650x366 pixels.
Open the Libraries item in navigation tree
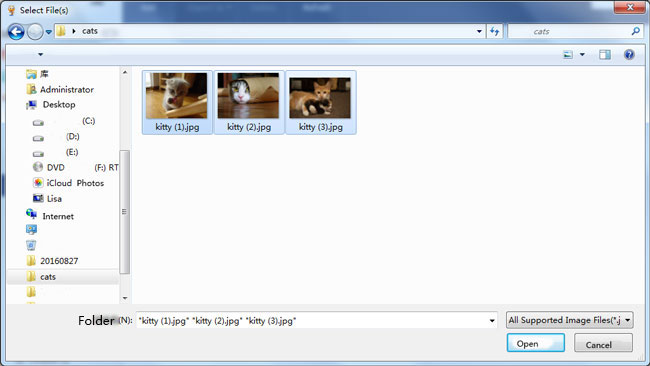pos(37,74)
